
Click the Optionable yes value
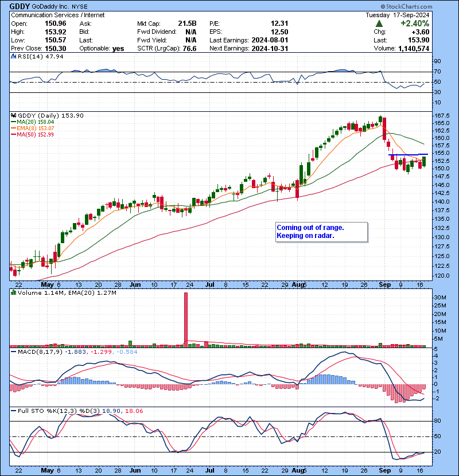click(x=118, y=48)
